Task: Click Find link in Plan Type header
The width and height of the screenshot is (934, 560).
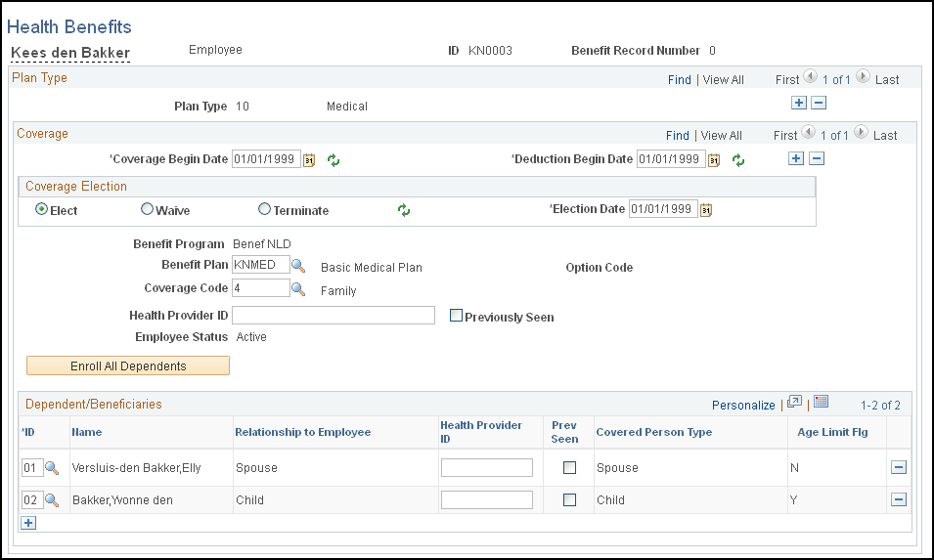Action: [x=680, y=80]
